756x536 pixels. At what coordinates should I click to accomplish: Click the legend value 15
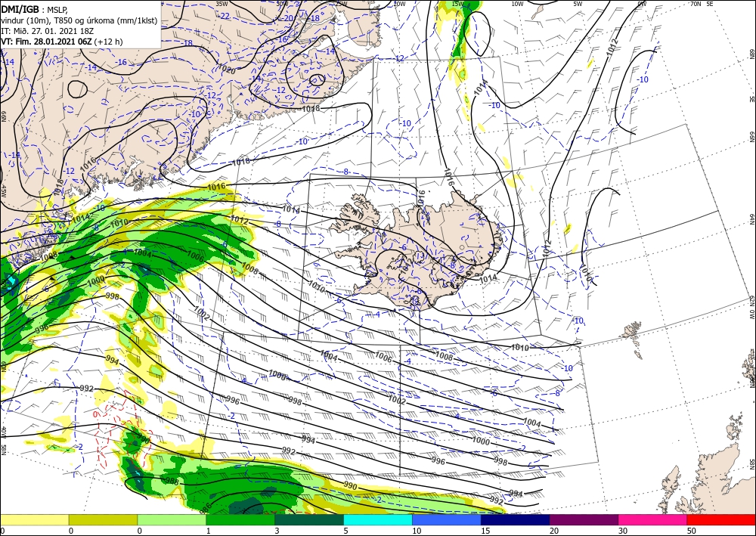(x=485, y=531)
